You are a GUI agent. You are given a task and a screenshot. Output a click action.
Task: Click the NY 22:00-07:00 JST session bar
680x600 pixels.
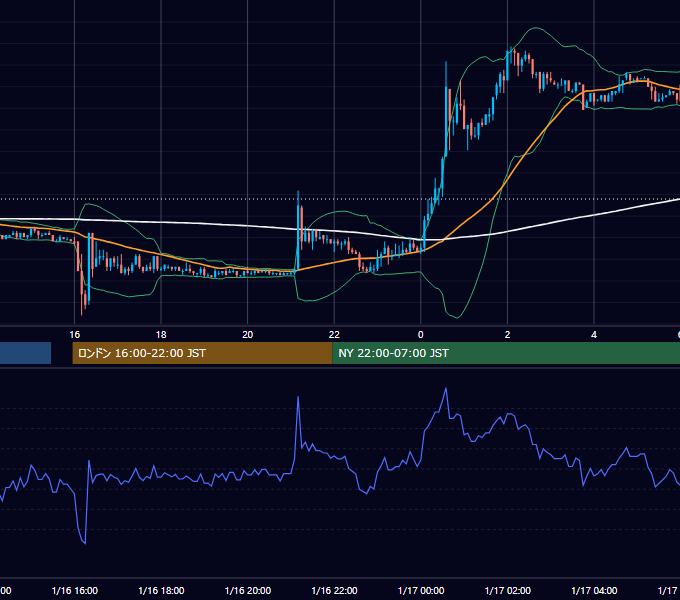[x=506, y=353]
